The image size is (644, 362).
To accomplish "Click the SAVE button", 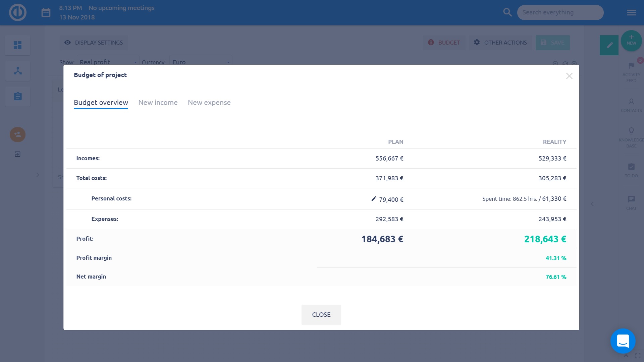I will [x=553, y=43].
